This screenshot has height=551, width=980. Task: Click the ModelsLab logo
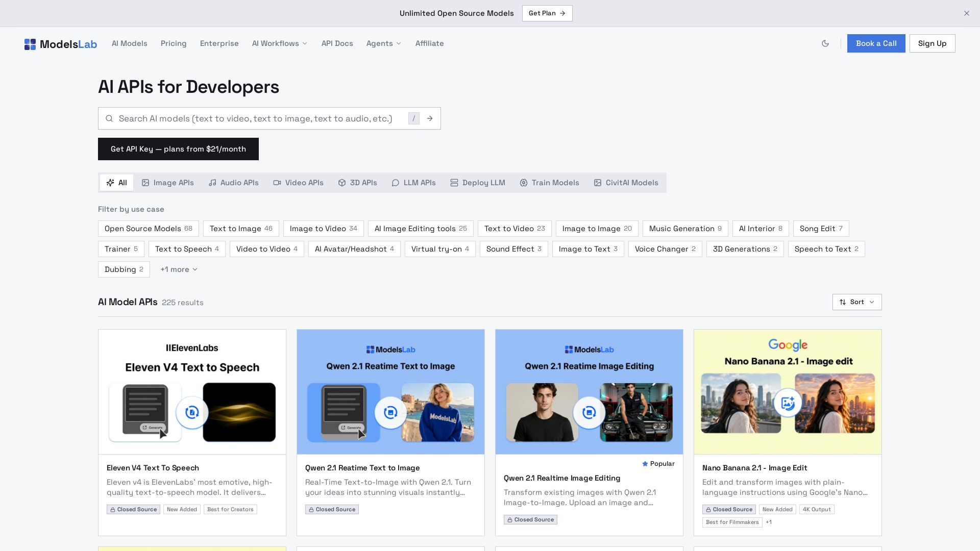[61, 44]
